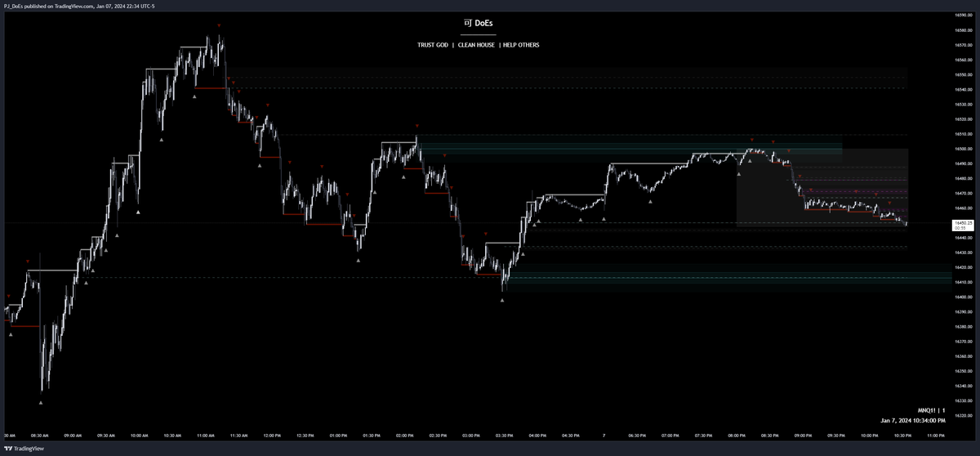This screenshot has height=456, width=980.
Task: Click the MNQ1! | 1 symbol label
Action: coord(930,409)
